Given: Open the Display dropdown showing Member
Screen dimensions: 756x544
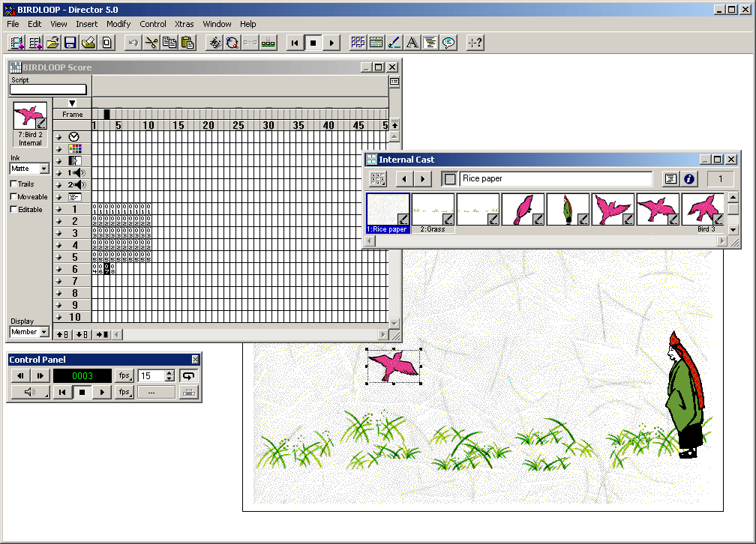Looking at the screenshot, I should (29, 332).
